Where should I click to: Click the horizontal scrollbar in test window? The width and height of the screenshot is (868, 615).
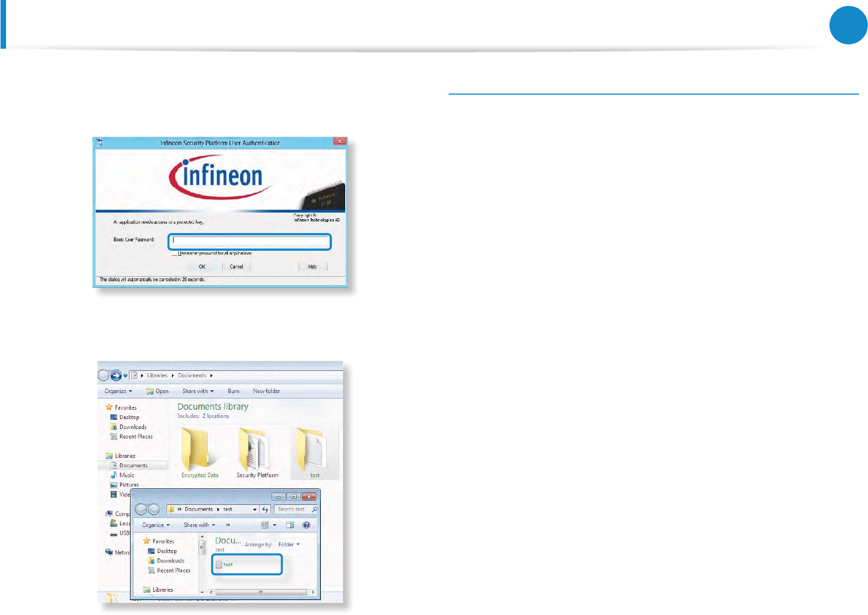(261, 592)
